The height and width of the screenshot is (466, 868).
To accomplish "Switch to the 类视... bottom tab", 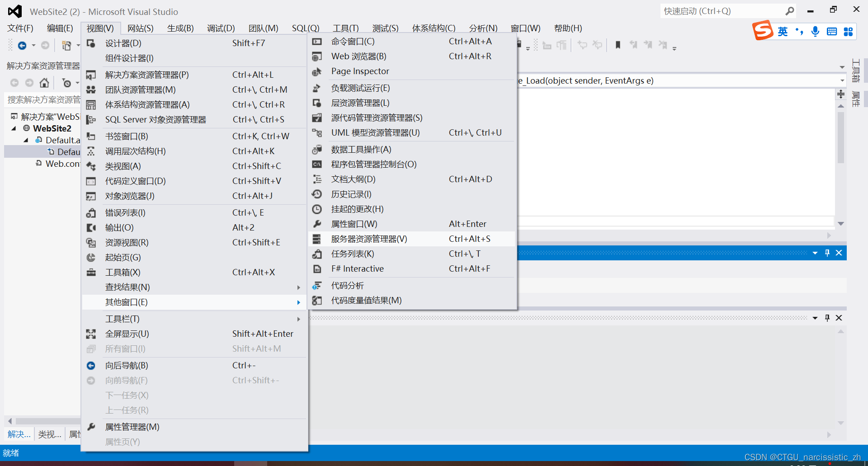I will tap(50, 434).
